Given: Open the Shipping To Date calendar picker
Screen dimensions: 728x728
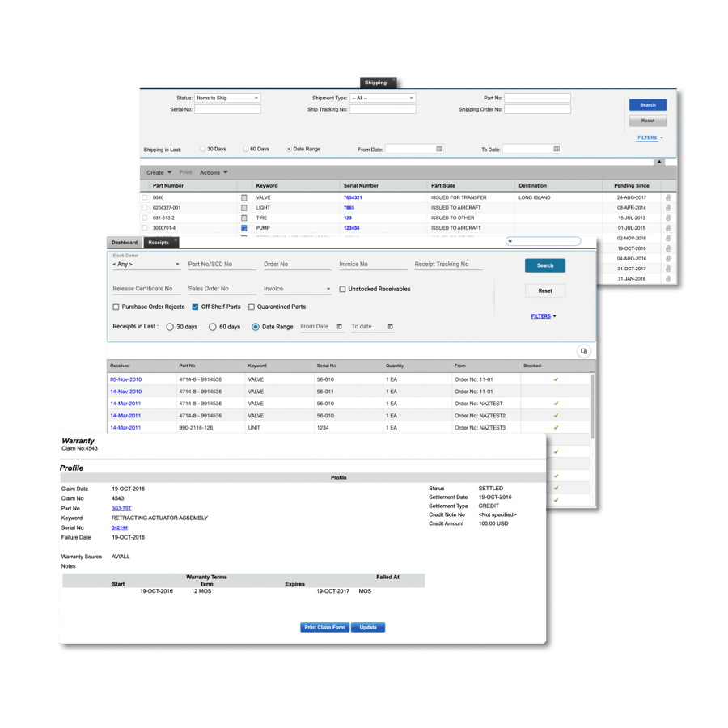Looking at the screenshot, I should point(557,149).
